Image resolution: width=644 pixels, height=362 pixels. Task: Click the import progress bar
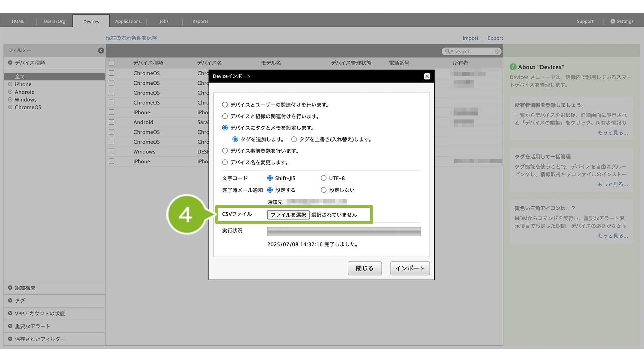tap(344, 231)
